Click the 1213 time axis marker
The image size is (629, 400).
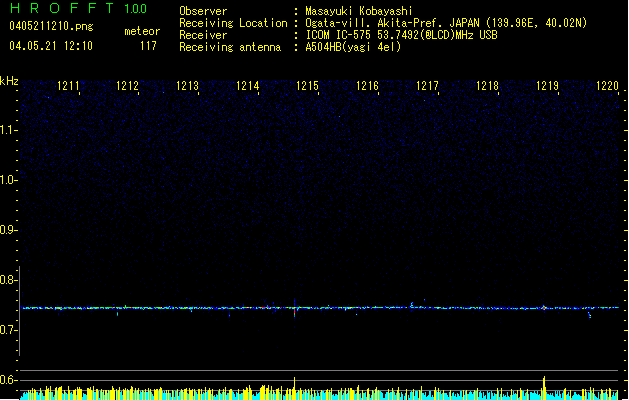[x=187, y=86]
